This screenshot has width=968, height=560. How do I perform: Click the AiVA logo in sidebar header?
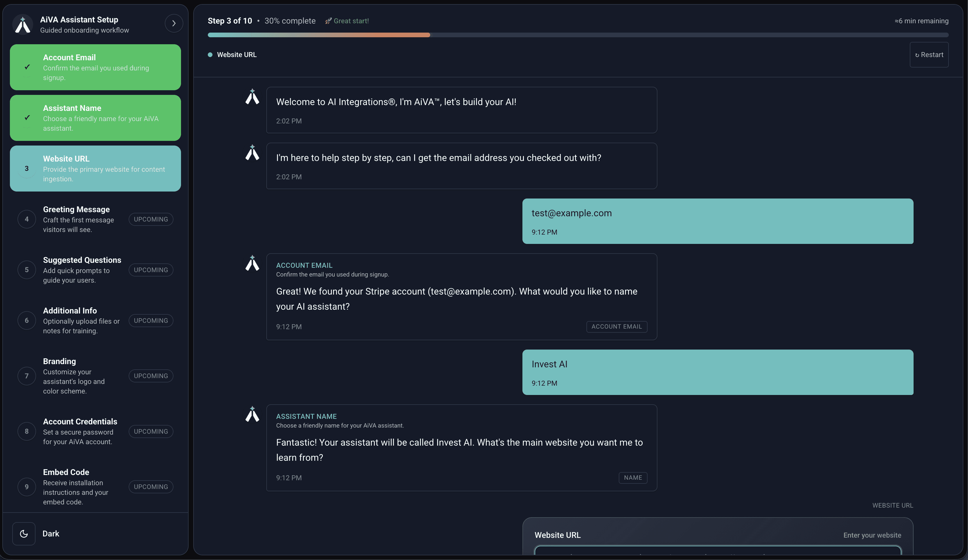pos(23,24)
